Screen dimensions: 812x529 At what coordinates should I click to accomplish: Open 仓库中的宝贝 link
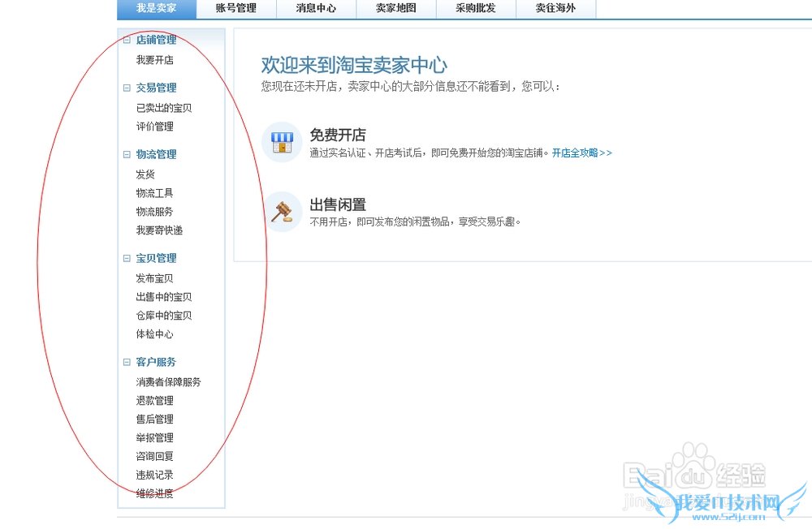(164, 316)
